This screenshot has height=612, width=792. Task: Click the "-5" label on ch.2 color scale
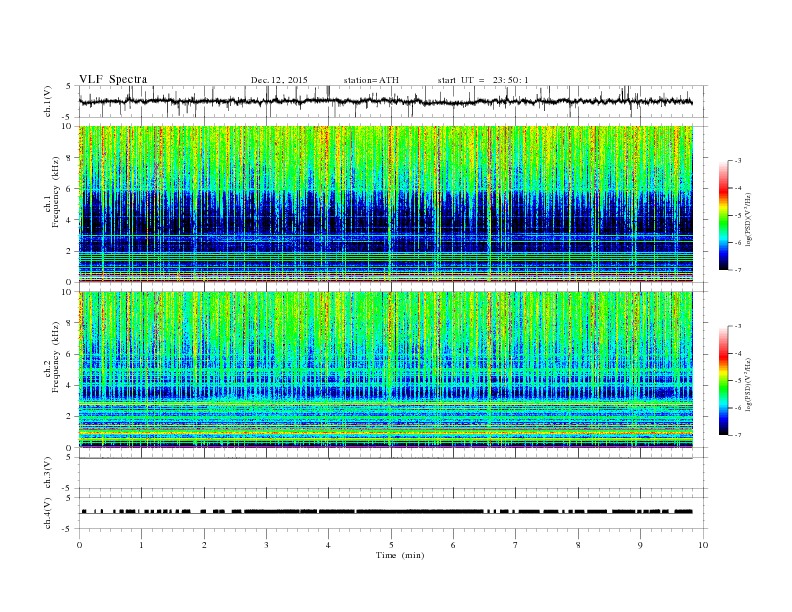737,381
